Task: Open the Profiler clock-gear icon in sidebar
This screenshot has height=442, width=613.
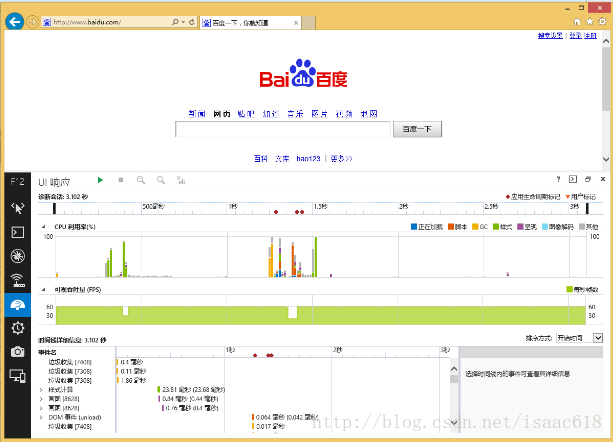Action: pyautogui.click(x=18, y=328)
